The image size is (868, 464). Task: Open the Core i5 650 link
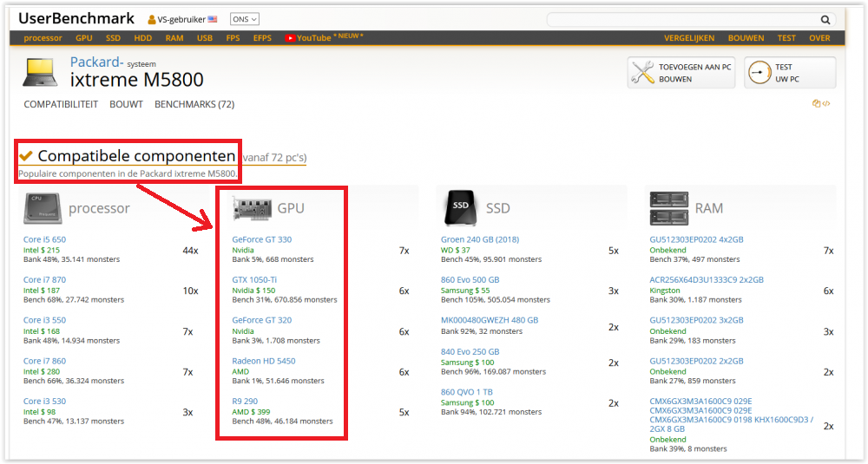[x=44, y=239]
